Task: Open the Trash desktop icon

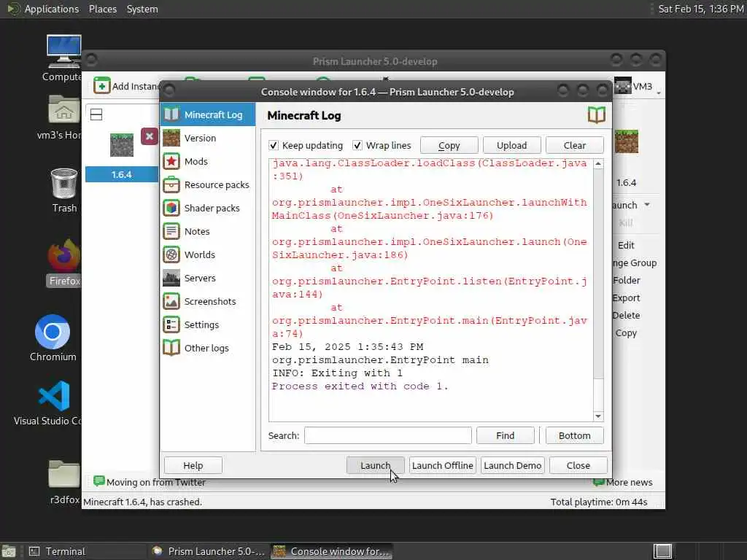Action: click(64, 190)
